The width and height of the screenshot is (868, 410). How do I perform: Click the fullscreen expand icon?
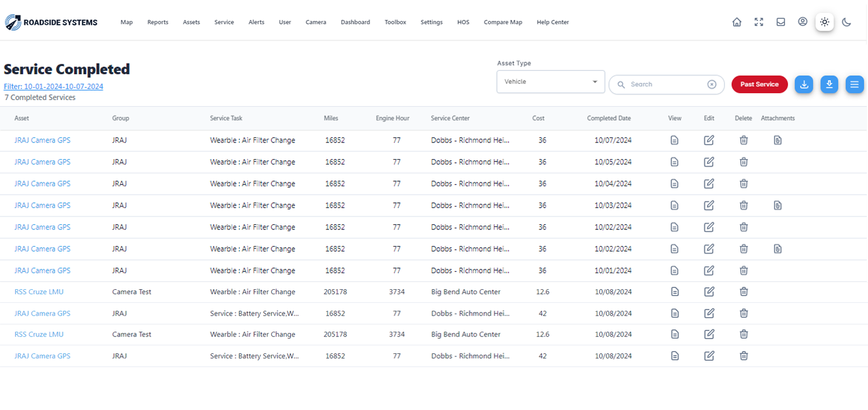pos(759,22)
